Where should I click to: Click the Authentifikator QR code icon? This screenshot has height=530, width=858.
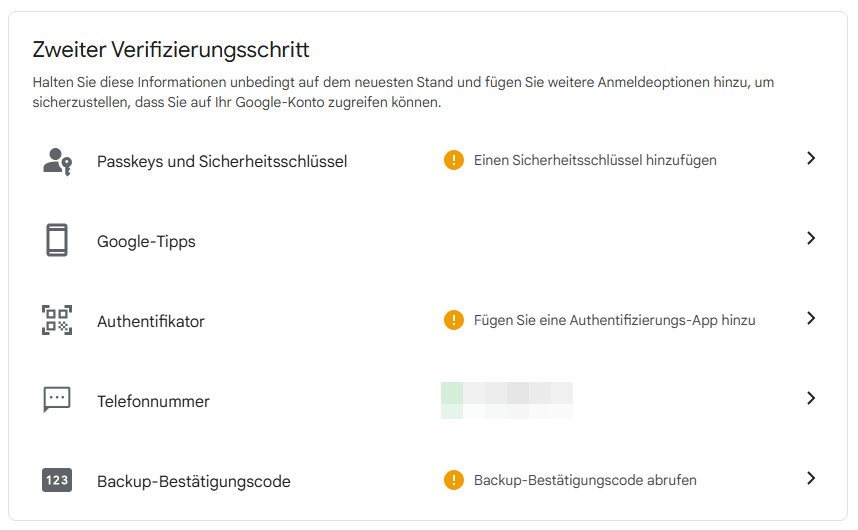57,320
